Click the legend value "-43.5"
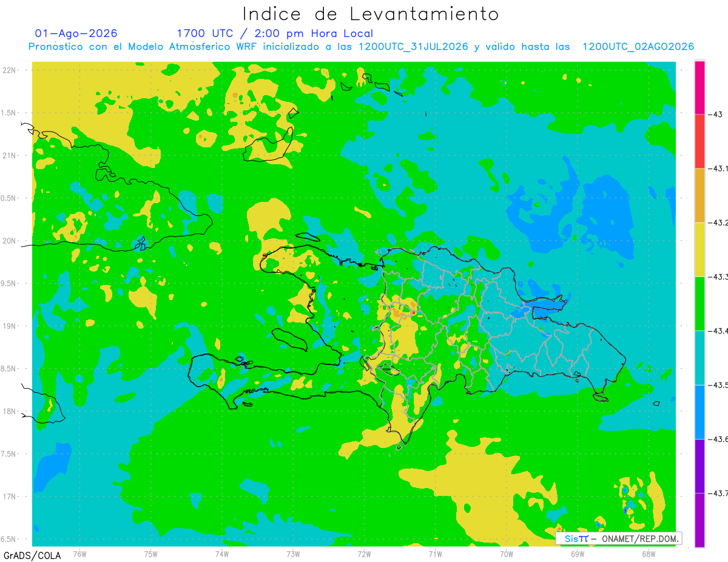Screen dimensions: 728x562 point(718,385)
